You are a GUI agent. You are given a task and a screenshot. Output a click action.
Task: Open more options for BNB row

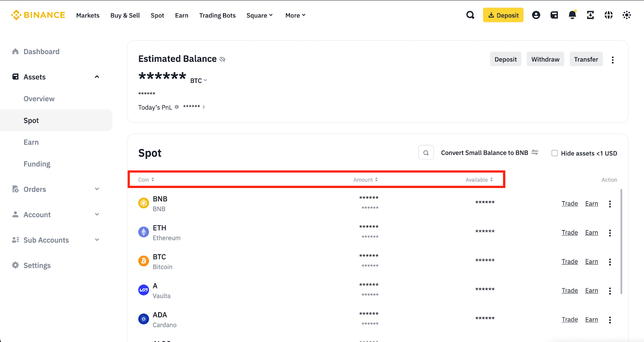(x=610, y=204)
